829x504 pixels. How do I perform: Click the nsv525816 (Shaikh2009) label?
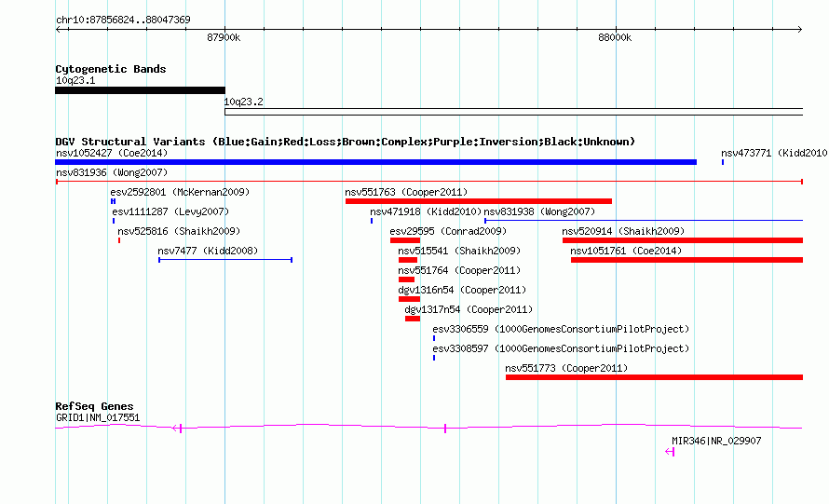pyautogui.click(x=179, y=231)
